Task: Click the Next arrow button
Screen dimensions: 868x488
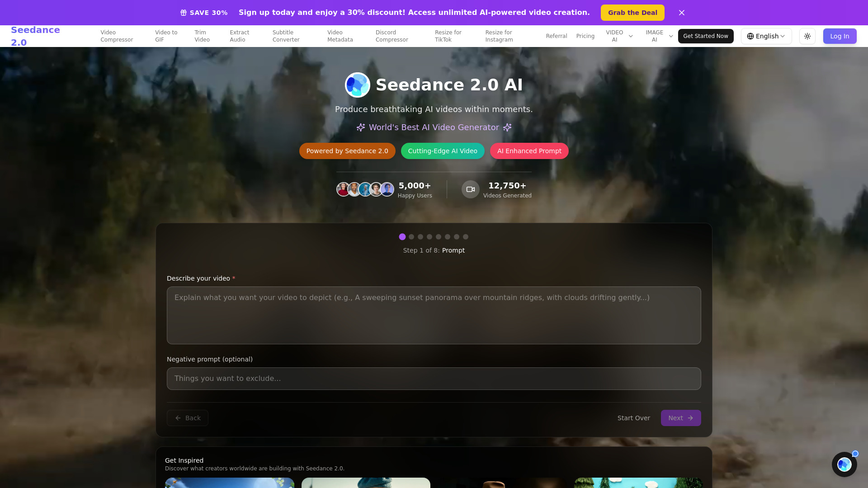Action: pyautogui.click(x=681, y=418)
